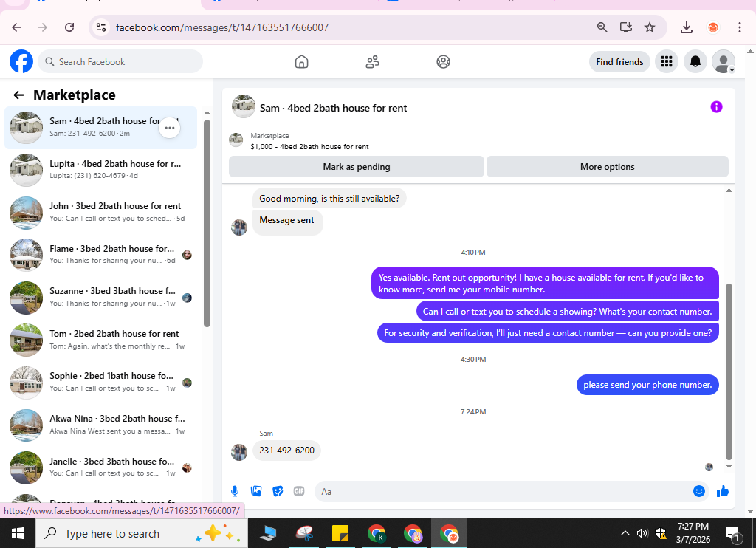The image size is (756, 548).
Task: Open the emoji picker in message box
Action: pos(699,491)
